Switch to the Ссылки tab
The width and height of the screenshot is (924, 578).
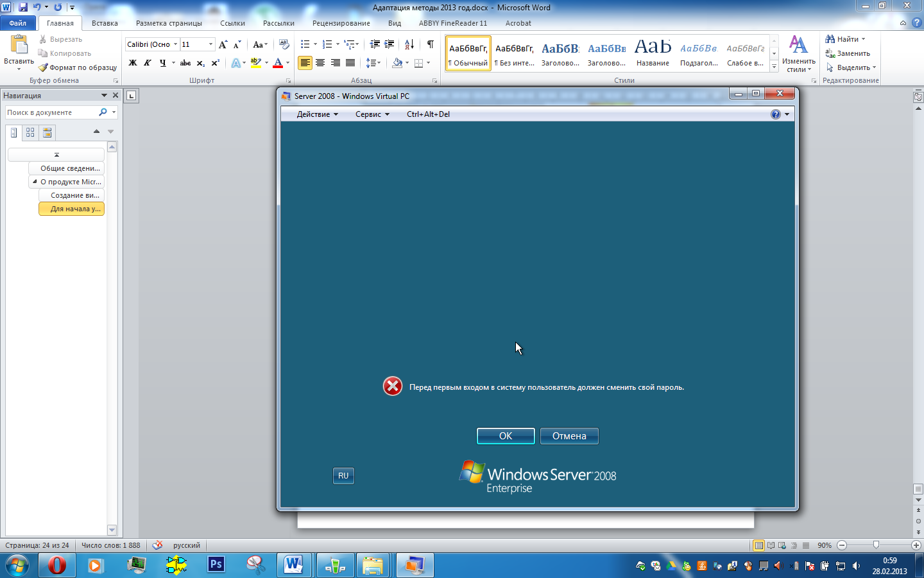[x=232, y=23]
